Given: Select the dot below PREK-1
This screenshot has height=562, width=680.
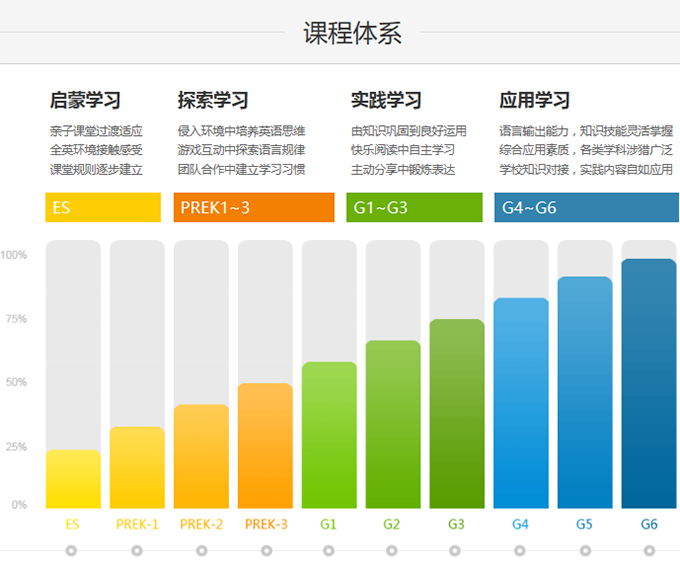Looking at the screenshot, I should (x=137, y=550).
